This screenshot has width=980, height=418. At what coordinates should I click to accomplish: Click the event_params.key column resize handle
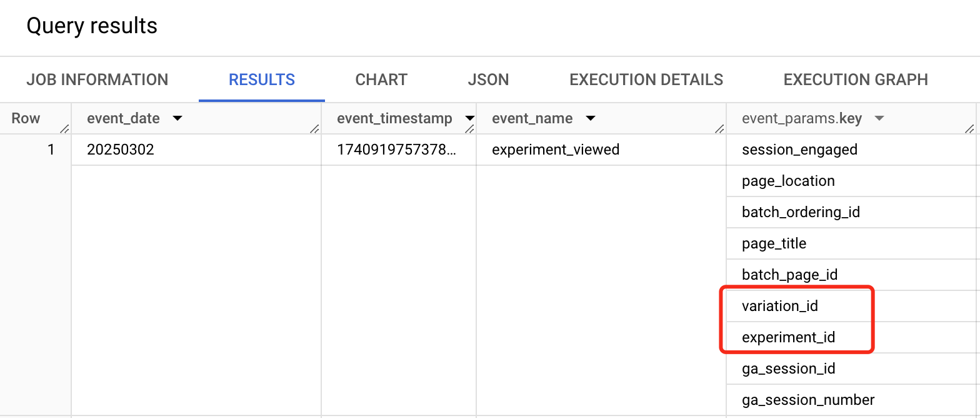[x=969, y=129]
